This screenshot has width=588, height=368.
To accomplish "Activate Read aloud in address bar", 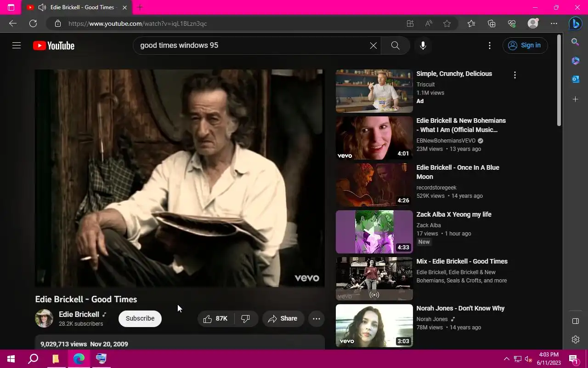I will 429,23.
